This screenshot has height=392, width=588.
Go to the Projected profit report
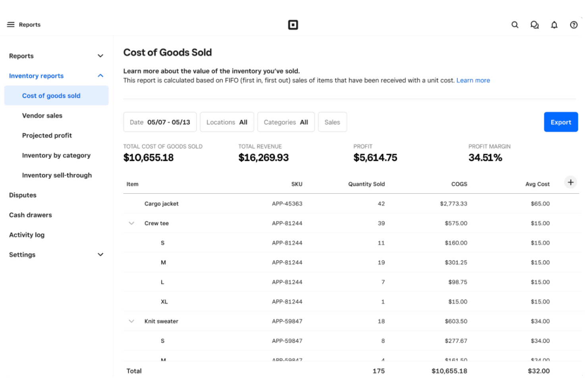[x=47, y=135]
